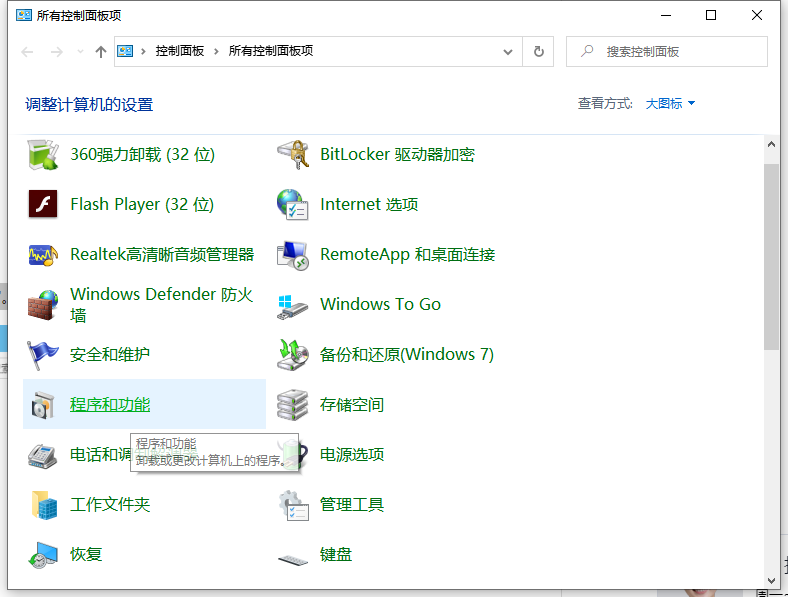The height and width of the screenshot is (597, 788).
Task: Open RemoteApp 和桌面连接 link
Action: click(408, 254)
